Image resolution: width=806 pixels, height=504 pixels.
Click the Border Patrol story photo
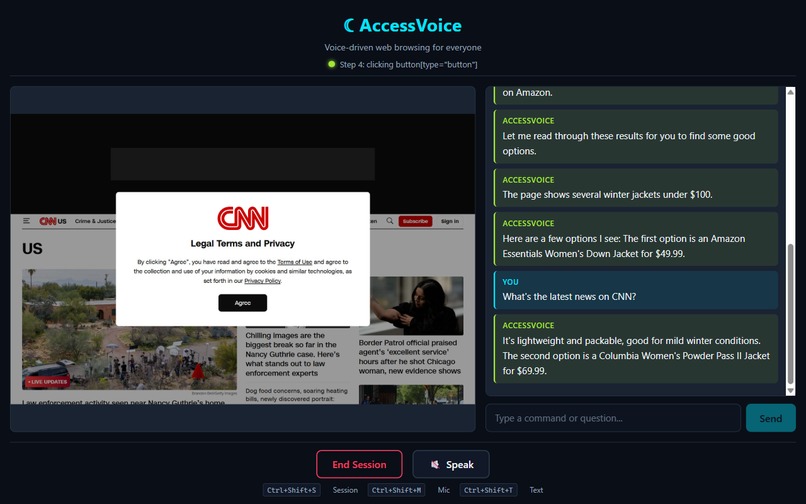click(411, 305)
